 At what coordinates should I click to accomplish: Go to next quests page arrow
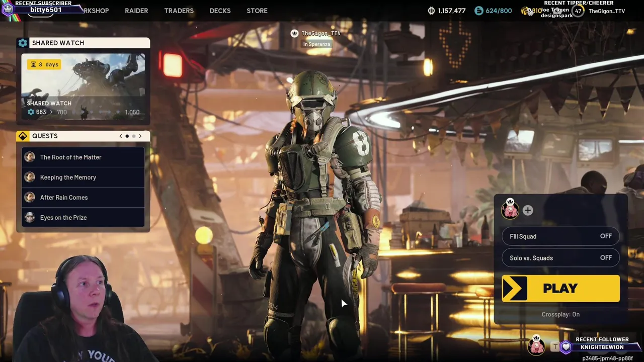click(140, 136)
